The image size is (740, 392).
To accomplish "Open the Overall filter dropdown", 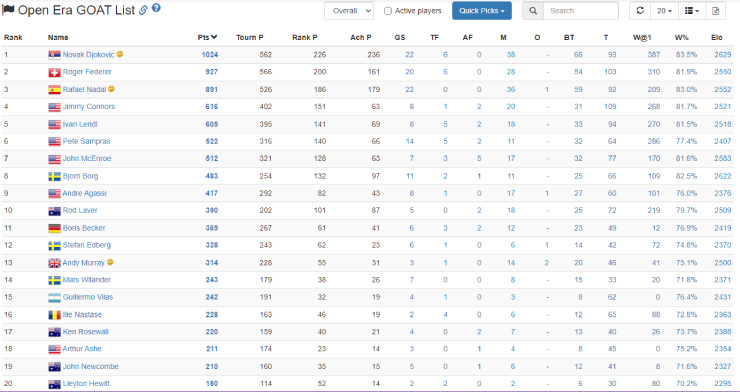I will (349, 11).
